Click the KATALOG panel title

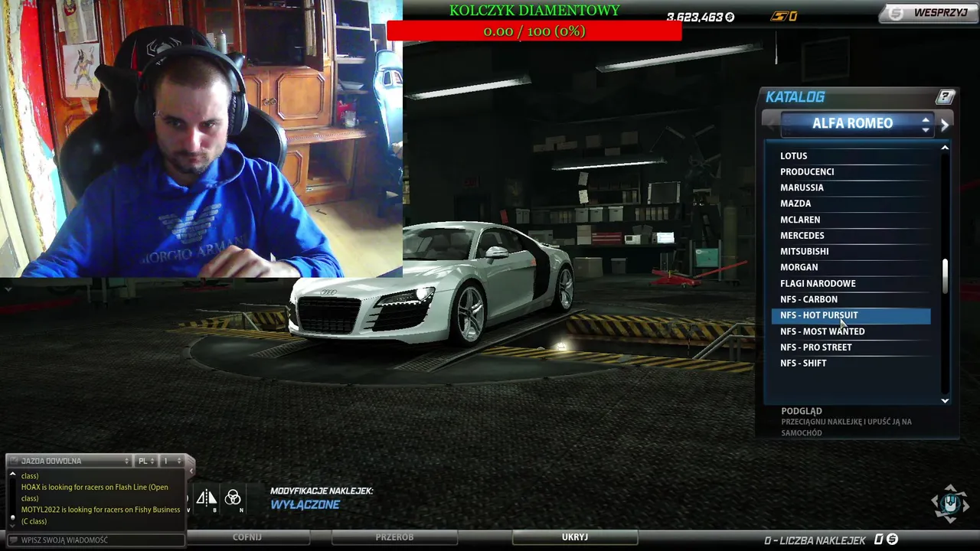pos(795,97)
